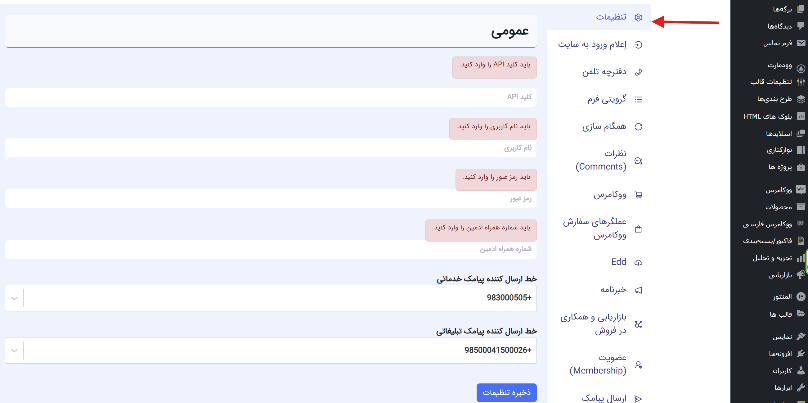The image size is (808, 403).
Task: Focus the نام کاربری username field
Action: (x=270, y=147)
